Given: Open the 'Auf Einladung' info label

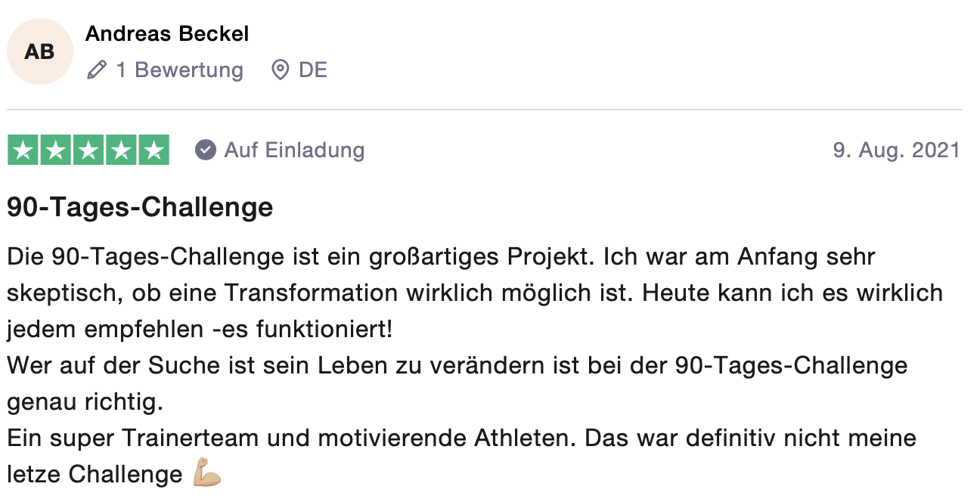Looking at the screenshot, I should click(295, 150).
